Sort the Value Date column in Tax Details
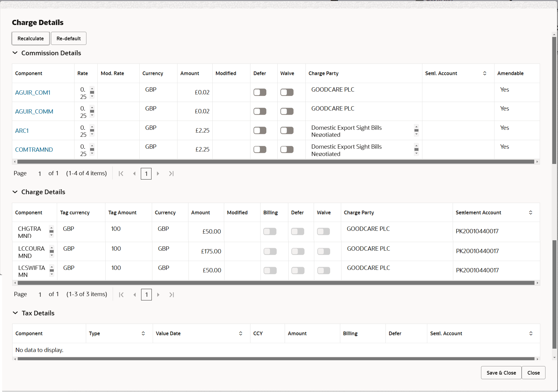The image size is (558, 392). (x=240, y=333)
